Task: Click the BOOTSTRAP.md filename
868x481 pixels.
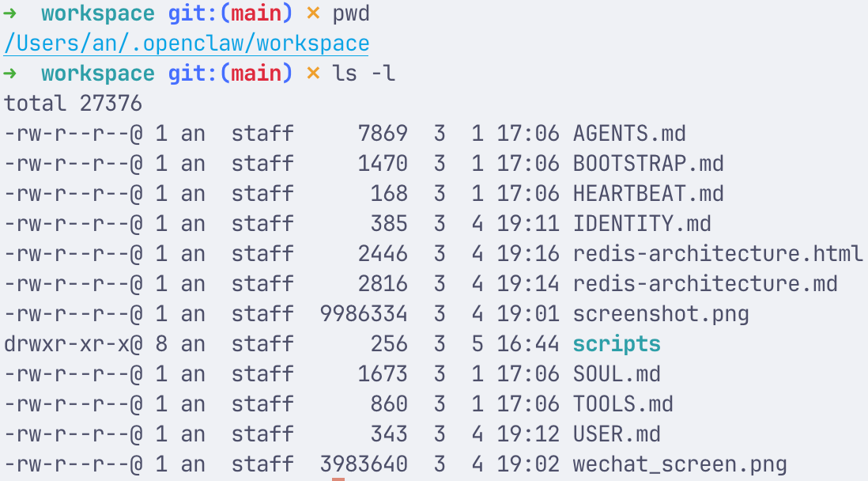Action: 648,164
